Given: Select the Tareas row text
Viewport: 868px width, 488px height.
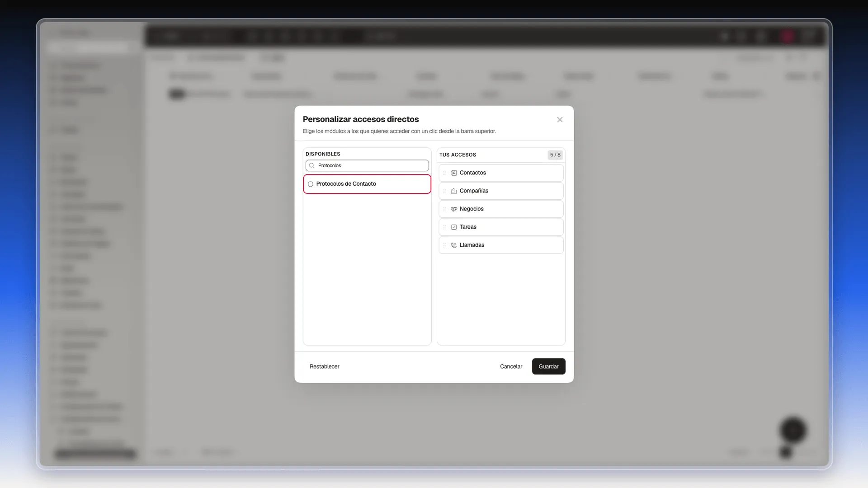Looking at the screenshot, I should [x=468, y=227].
